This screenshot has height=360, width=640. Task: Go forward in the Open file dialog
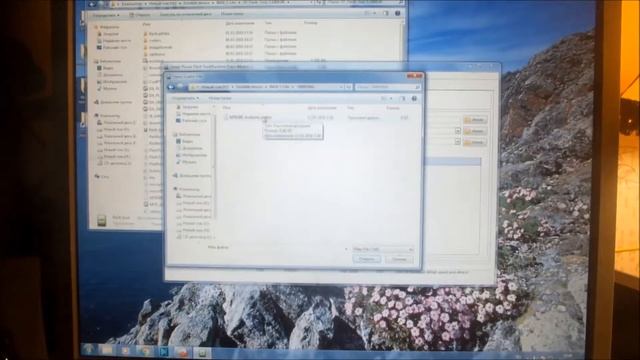[180, 87]
